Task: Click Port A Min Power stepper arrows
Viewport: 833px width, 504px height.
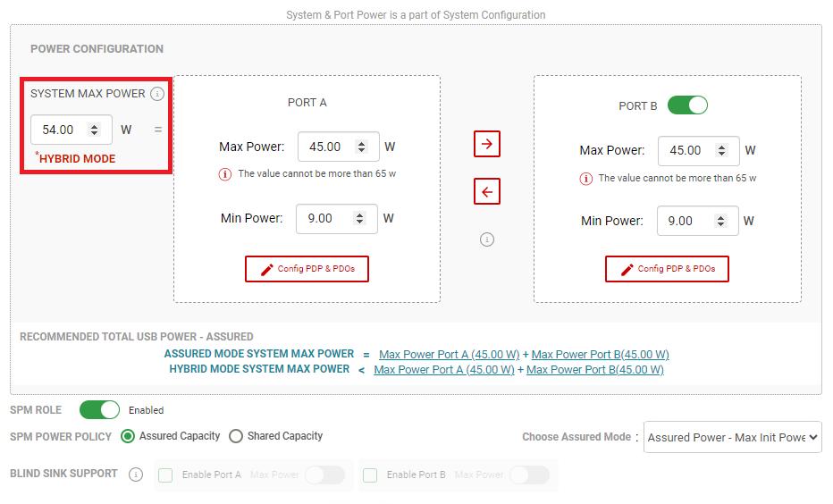Action: point(360,218)
